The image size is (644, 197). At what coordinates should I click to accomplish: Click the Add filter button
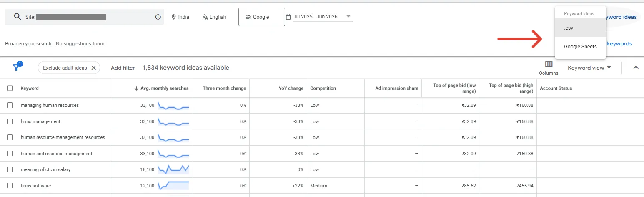(x=123, y=68)
